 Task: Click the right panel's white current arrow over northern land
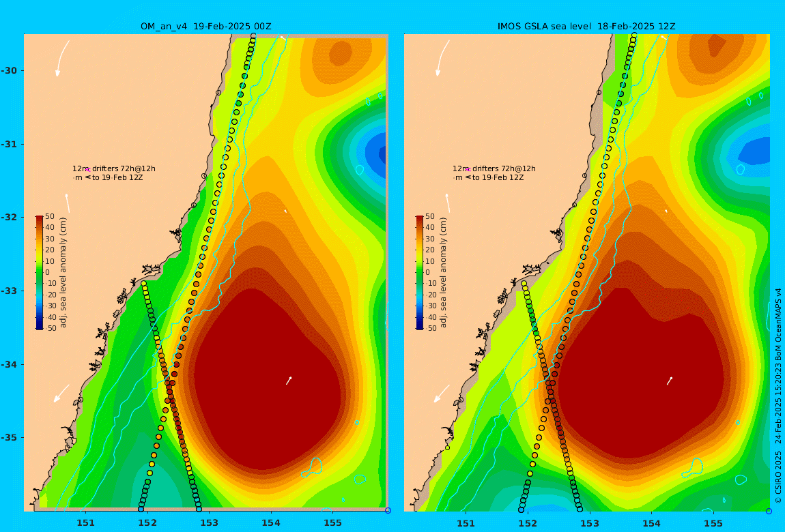[442, 59]
